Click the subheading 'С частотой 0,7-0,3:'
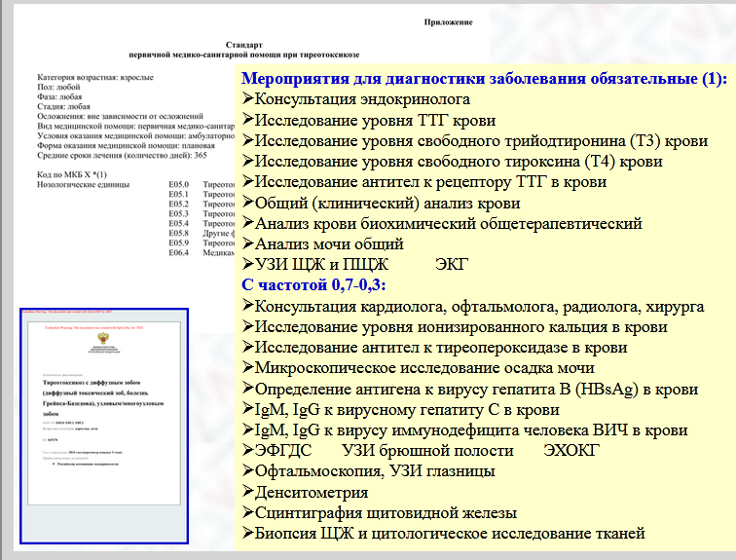736x560 pixels. (x=313, y=284)
